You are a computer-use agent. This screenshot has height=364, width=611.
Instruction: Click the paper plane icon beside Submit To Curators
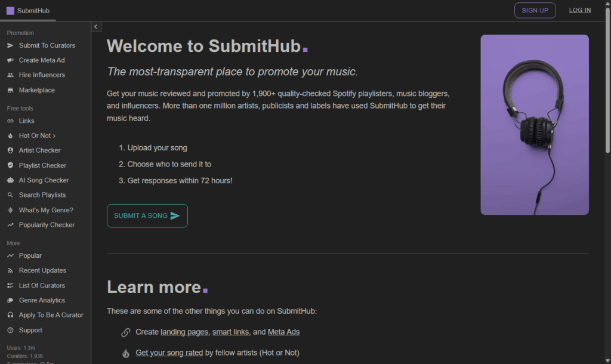10,45
